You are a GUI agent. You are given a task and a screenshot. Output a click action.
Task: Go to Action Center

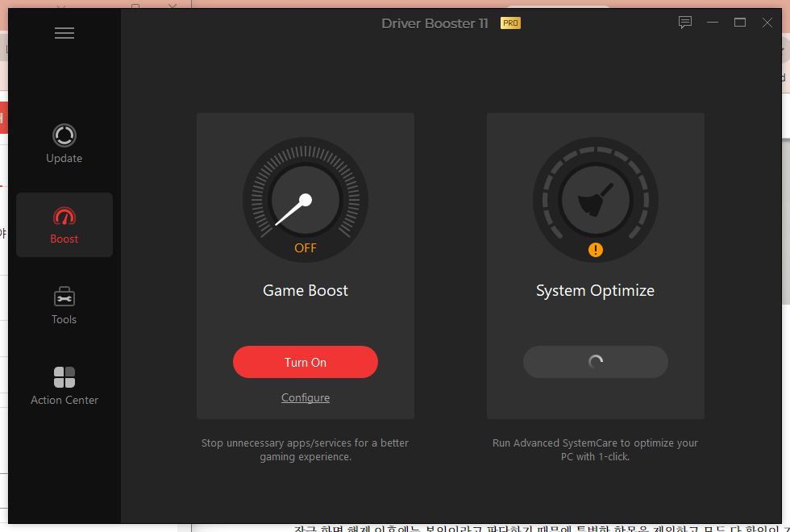coord(64,386)
